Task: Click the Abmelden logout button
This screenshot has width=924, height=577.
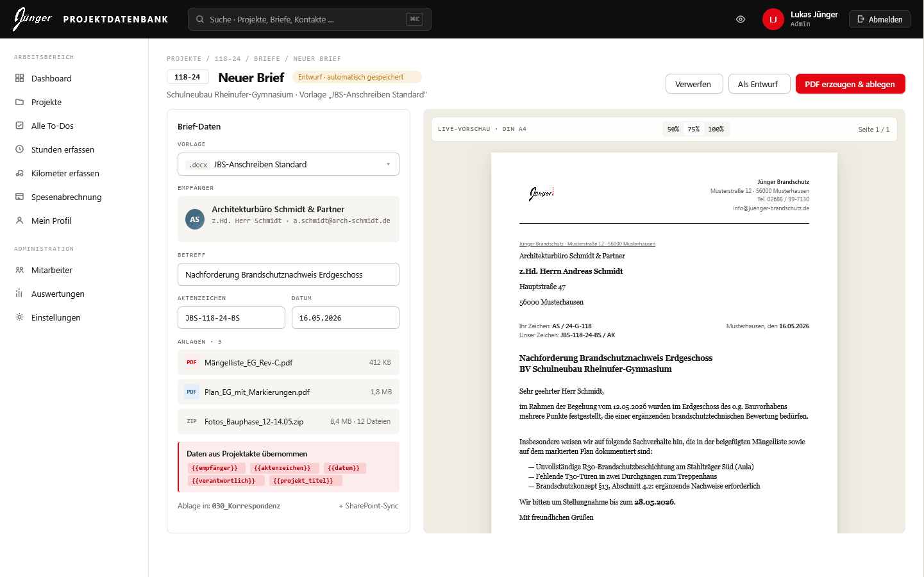Action: [x=880, y=19]
